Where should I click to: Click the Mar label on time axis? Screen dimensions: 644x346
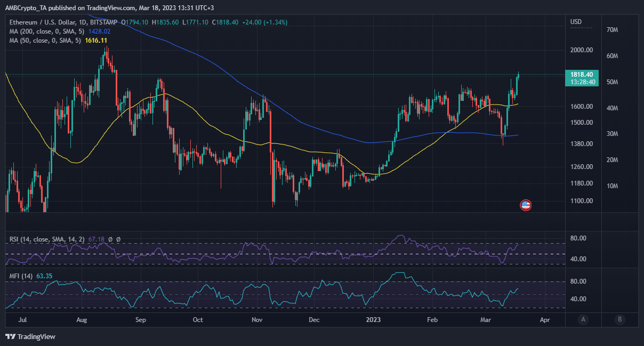[x=485, y=319]
